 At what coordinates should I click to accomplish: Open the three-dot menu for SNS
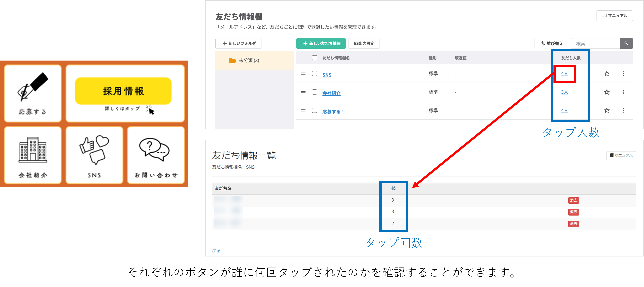tap(624, 74)
